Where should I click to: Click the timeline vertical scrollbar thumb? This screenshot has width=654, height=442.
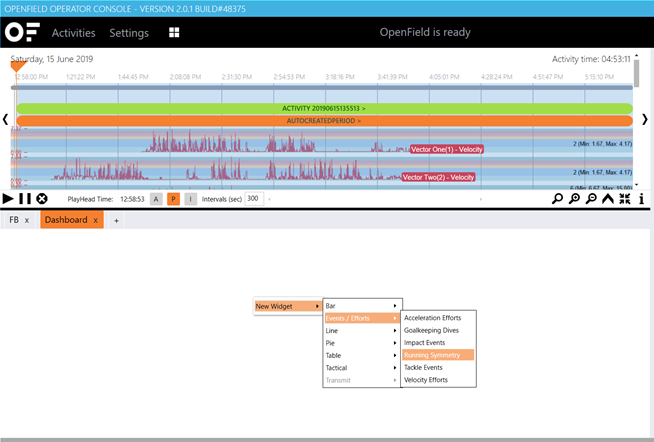pyautogui.click(x=636, y=73)
